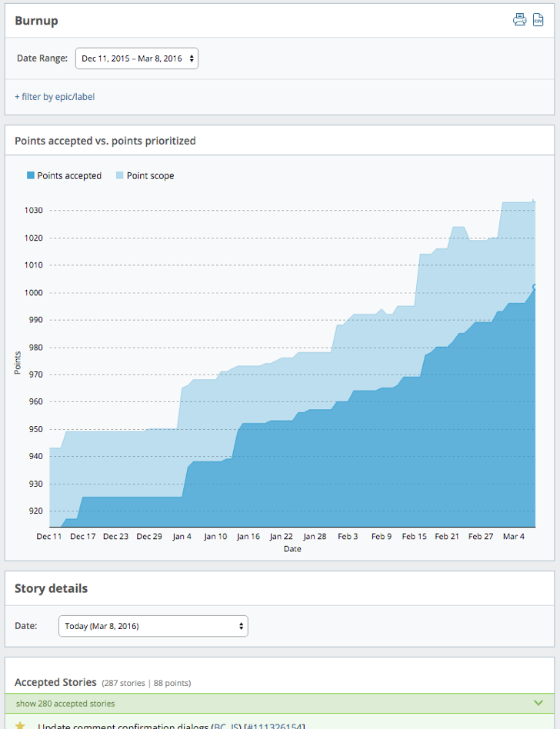This screenshot has height=729, width=560.
Task: Click the 'Jan 4' label on the date axis
Action: coord(182,537)
